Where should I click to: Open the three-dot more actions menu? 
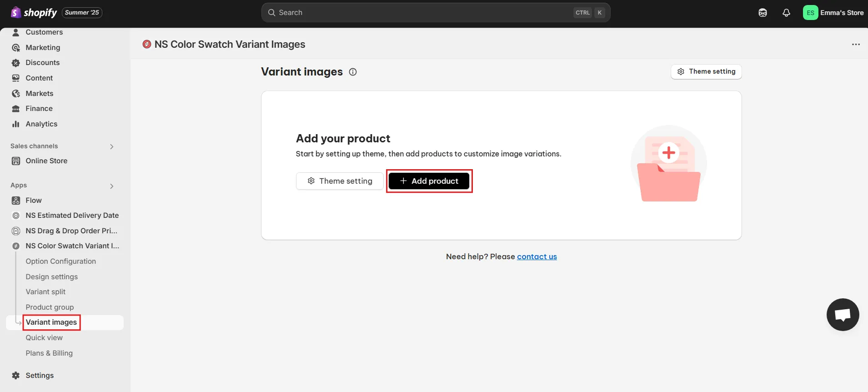pos(856,45)
